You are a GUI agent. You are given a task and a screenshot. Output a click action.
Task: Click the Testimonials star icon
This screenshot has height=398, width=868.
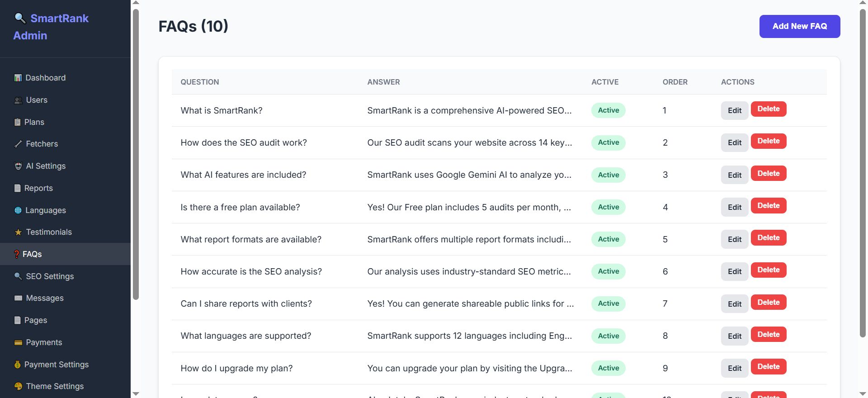pyautogui.click(x=18, y=232)
